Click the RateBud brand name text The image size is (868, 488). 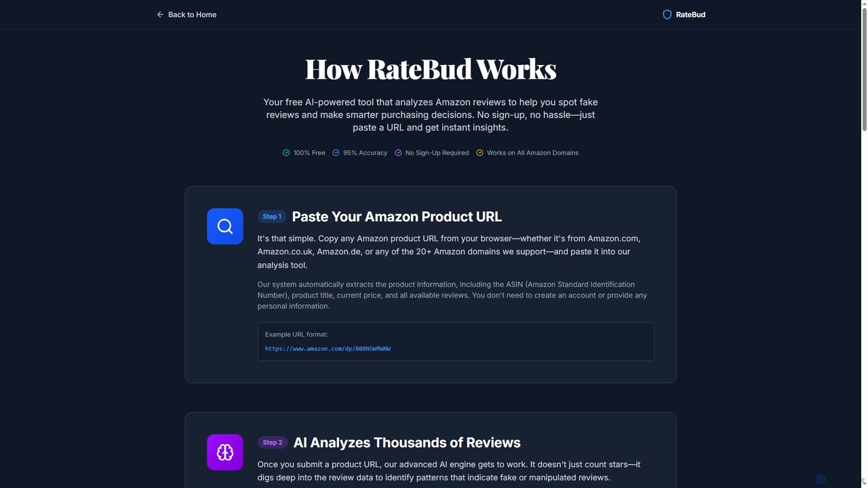690,14
